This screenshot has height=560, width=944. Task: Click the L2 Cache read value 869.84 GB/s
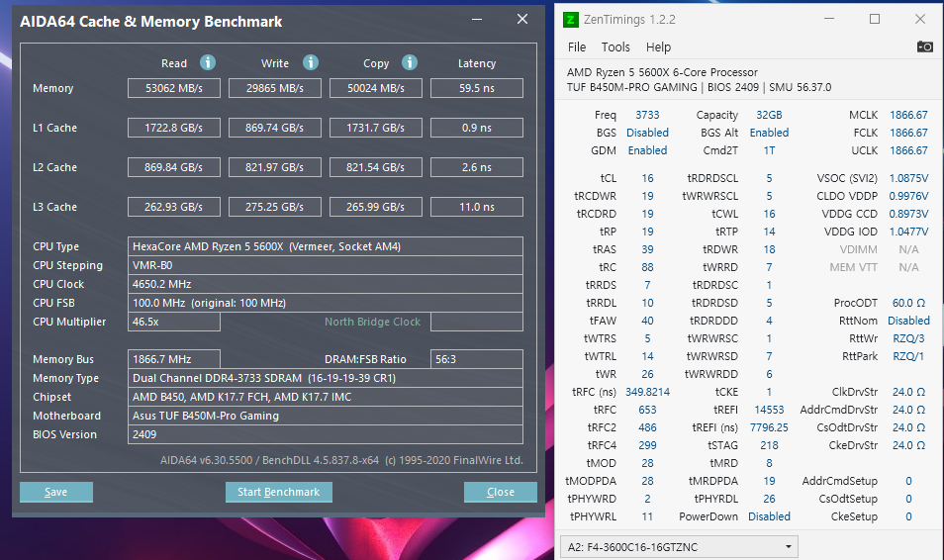coord(174,167)
